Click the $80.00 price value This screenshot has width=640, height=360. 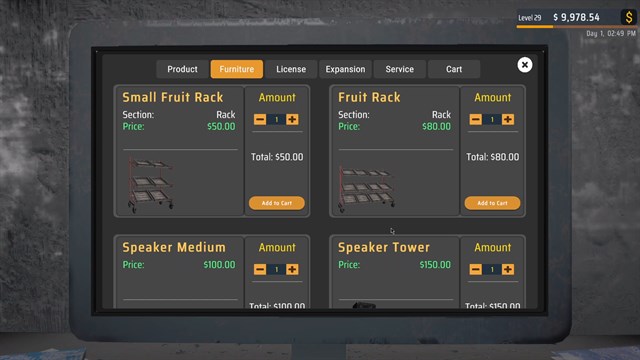point(436,127)
